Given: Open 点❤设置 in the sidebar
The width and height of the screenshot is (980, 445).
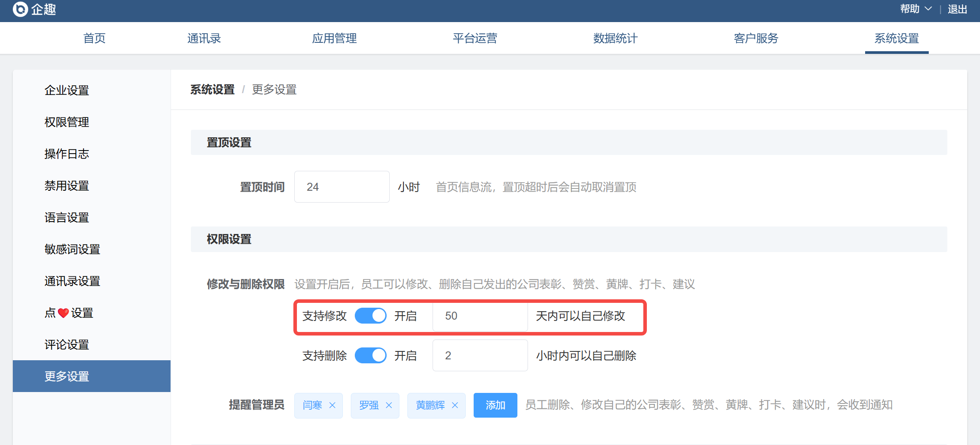Looking at the screenshot, I should point(69,313).
